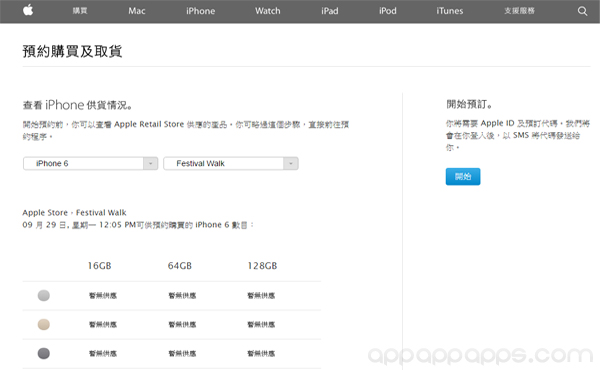600x370 pixels.
Task: Select the space gray color swatch
Action: pyautogui.click(x=44, y=353)
